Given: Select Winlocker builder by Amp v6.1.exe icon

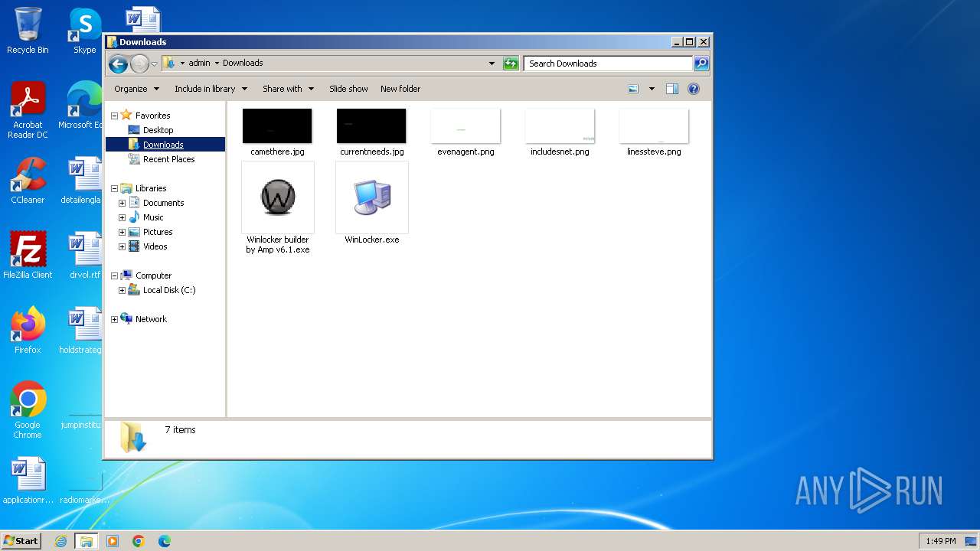Looking at the screenshot, I should click(x=278, y=197).
